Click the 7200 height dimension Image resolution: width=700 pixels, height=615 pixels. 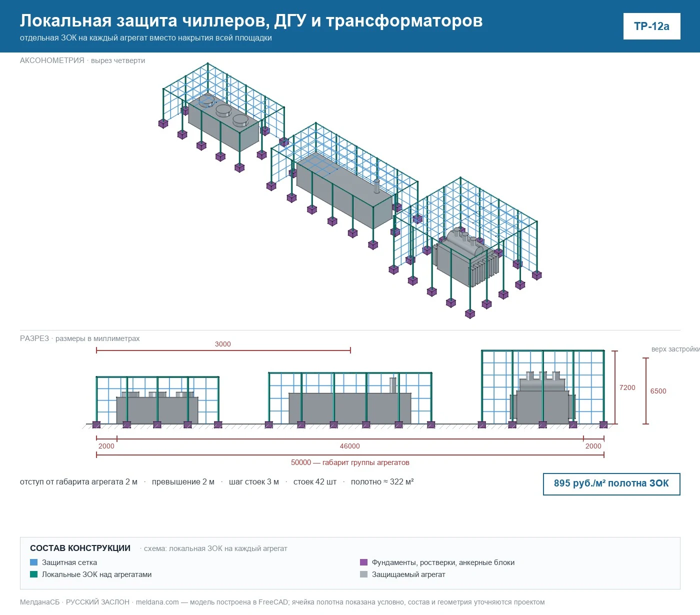(x=627, y=387)
